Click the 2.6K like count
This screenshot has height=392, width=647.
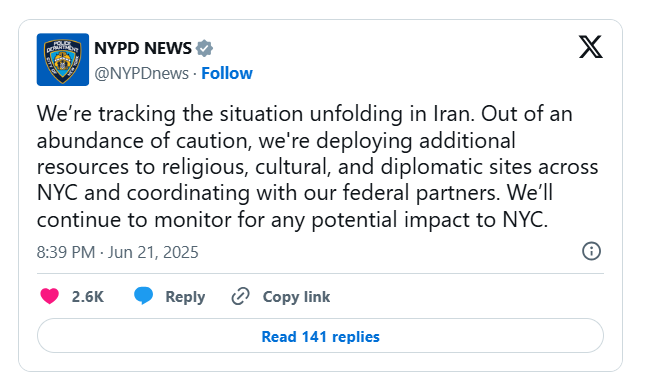pyautogui.click(x=87, y=297)
